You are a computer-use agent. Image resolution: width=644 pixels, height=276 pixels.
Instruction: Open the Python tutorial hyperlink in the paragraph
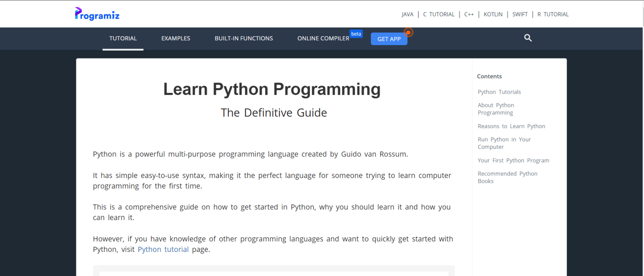[x=163, y=249]
